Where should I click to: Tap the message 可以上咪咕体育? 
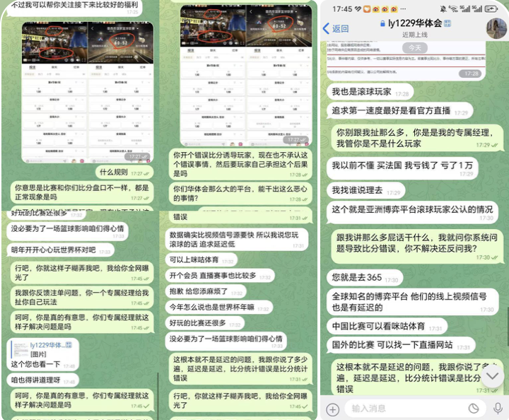click(194, 259)
